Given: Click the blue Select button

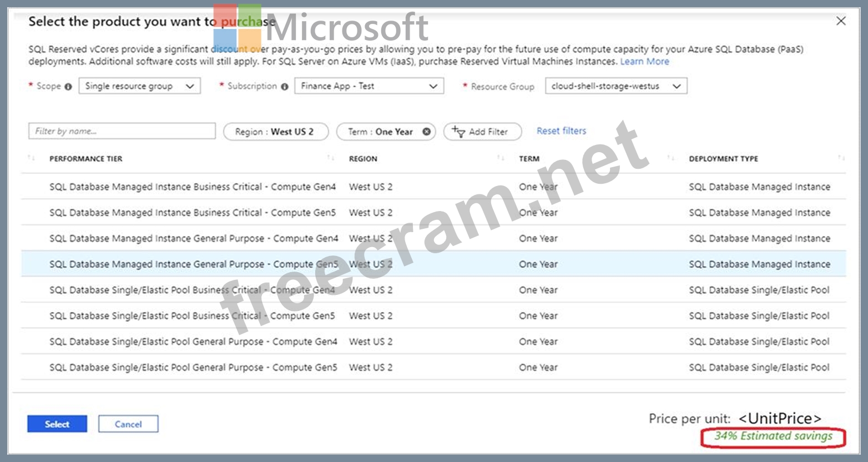Looking at the screenshot, I should [57, 424].
